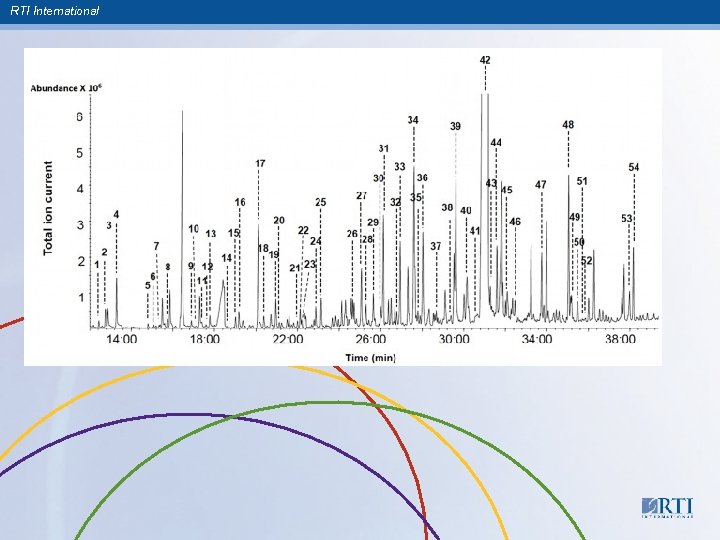Select the y-axis tick value 6

[x=80, y=117]
